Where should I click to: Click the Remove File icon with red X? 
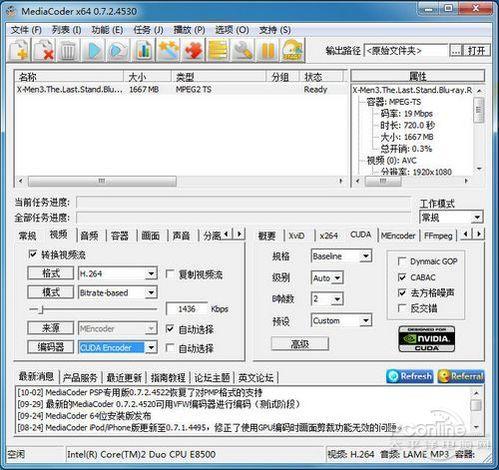point(44,50)
